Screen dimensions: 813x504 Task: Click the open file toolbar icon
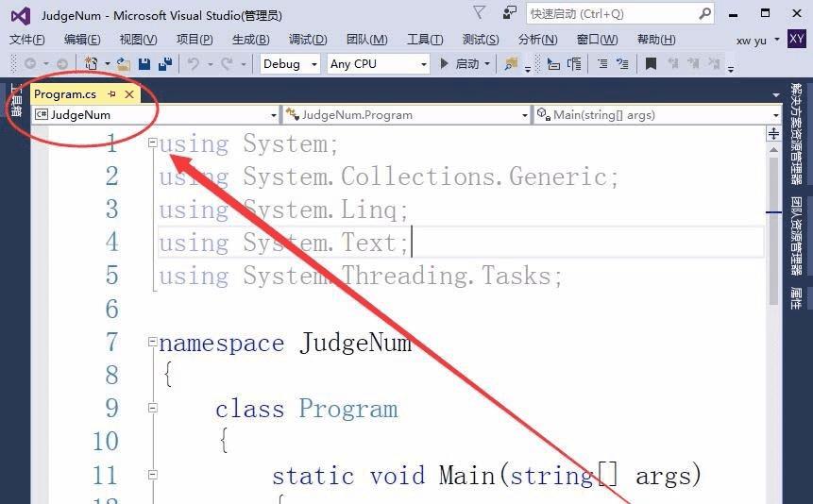(x=123, y=64)
